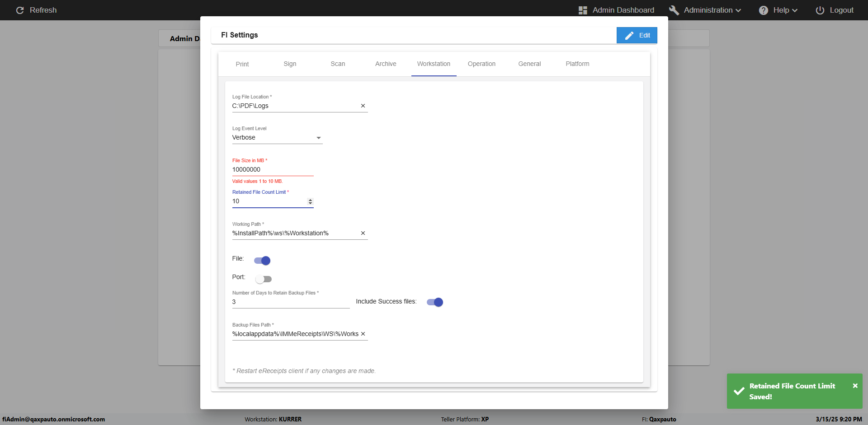868x425 pixels.
Task: Clear the Backup Files Path field
Action: tap(363, 334)
